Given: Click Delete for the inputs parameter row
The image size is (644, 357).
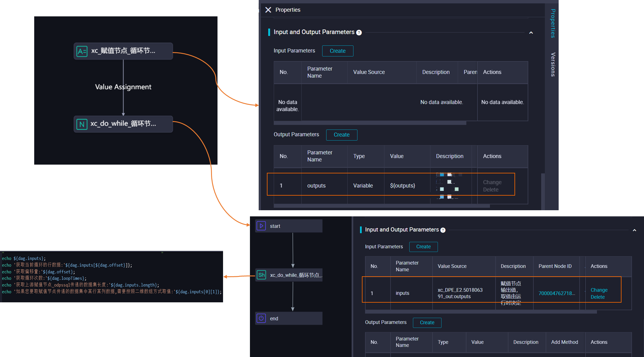Looking at the screenshot, I should (x=598, y=297).
